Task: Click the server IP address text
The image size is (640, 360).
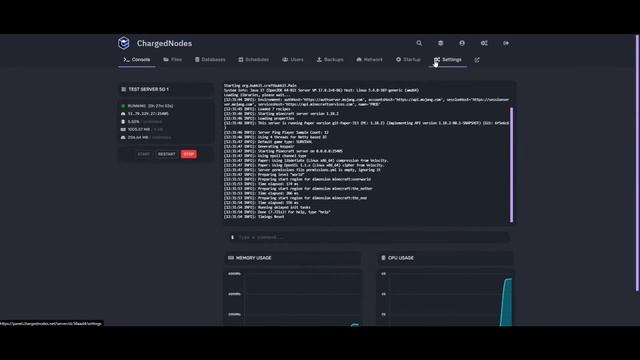Action: click(x=148, y=113)
